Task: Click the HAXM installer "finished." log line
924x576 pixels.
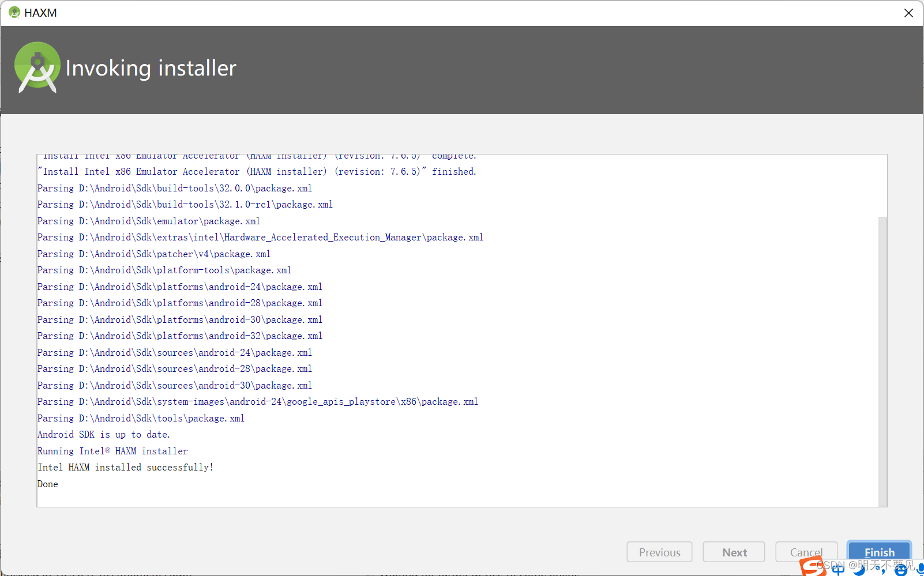Action: pos(257,171)
